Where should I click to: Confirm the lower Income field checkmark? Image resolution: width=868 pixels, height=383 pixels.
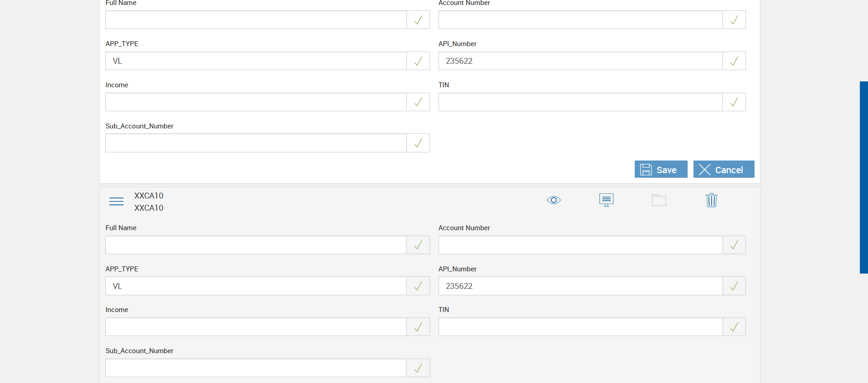click(x=418, y=327)
